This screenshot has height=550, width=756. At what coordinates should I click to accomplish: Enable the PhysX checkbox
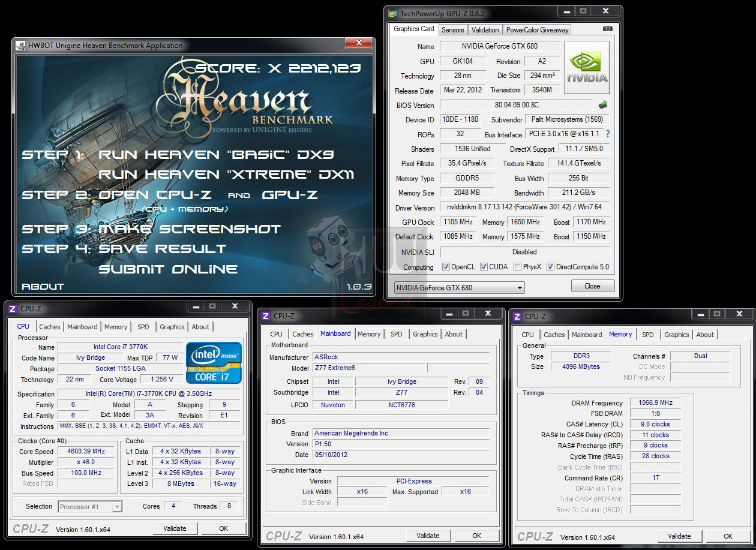coord(517,267)
